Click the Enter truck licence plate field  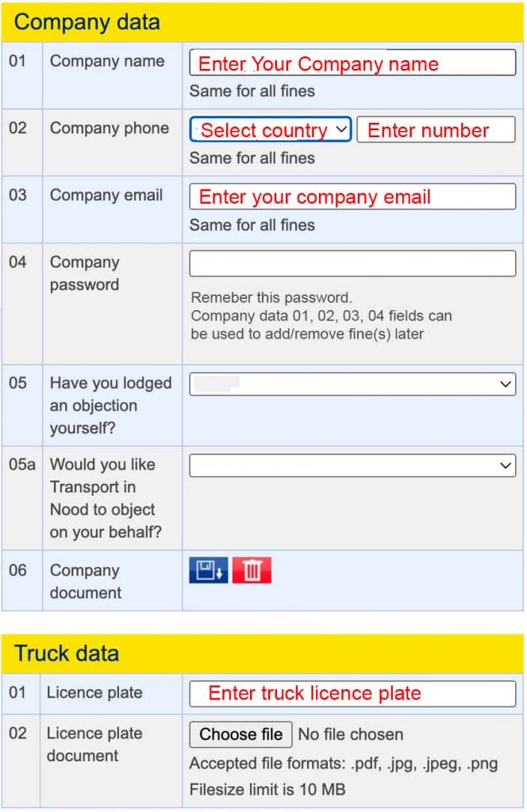tap(352, 693)
